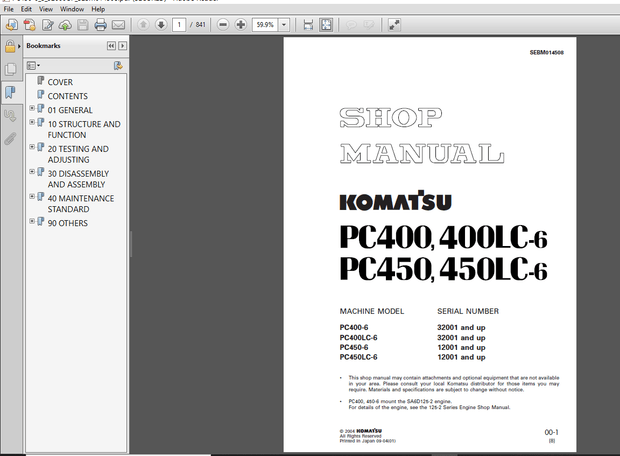The image size is (620, 456).
Task: Expand the 20 TESTING AND ADJUSTING bookmark
Action: pyautogui.click(x=32, y=147)
